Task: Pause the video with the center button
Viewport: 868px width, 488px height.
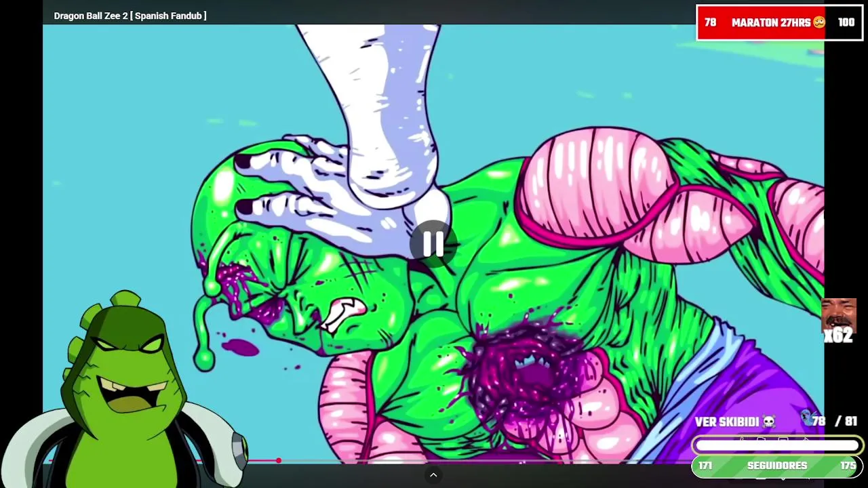Action: point(433,244)
